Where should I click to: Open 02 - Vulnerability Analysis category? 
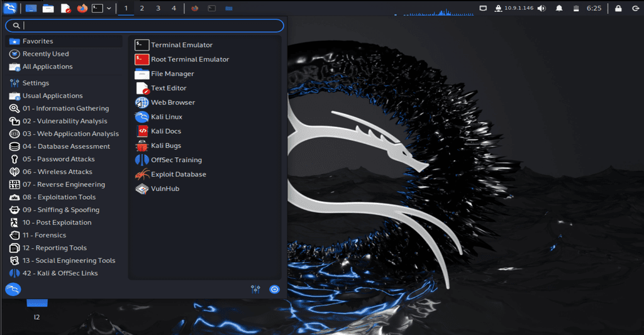65,121
